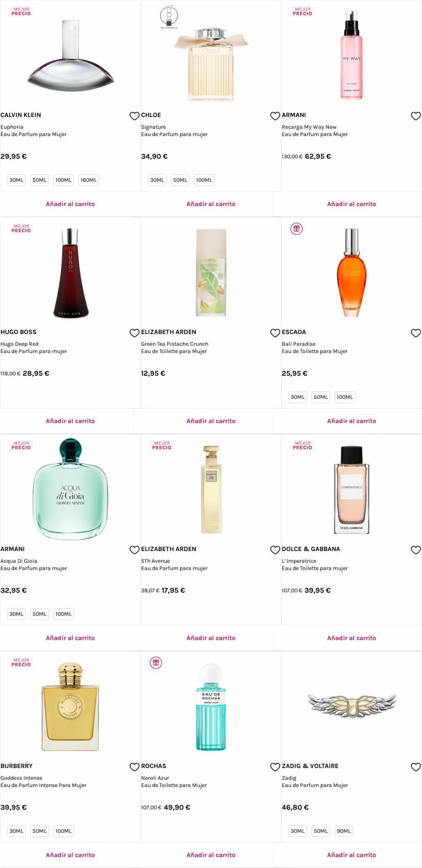The height and width of the screenshot is (868, 422).
Task: Heart the Dolce & Gabbana L'Imperatrice perfume
Action: point(416,550)
